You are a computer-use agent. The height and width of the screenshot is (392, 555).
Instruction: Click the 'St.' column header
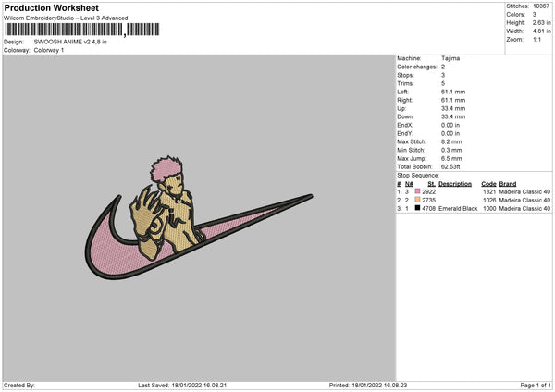431,184
